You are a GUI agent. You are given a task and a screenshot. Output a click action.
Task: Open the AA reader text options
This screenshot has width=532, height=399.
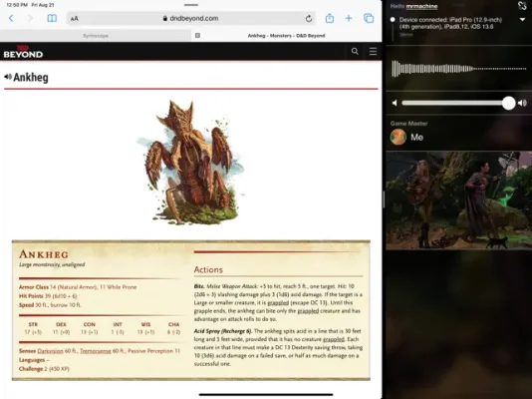[x=75, y=19]
